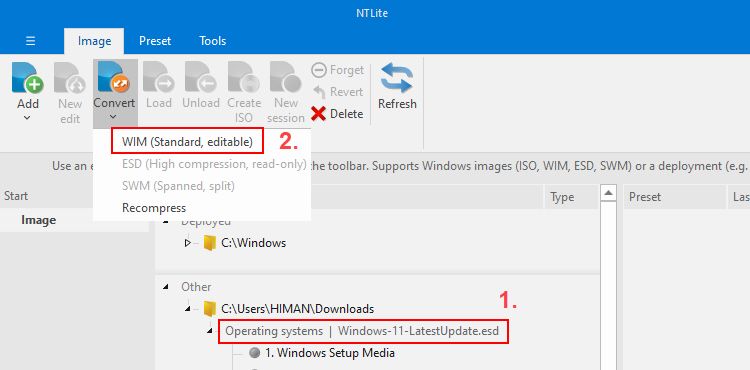Click the Create ISO icon
The height and width of the screenshot is (370, 750).
(x=243, y=77)
